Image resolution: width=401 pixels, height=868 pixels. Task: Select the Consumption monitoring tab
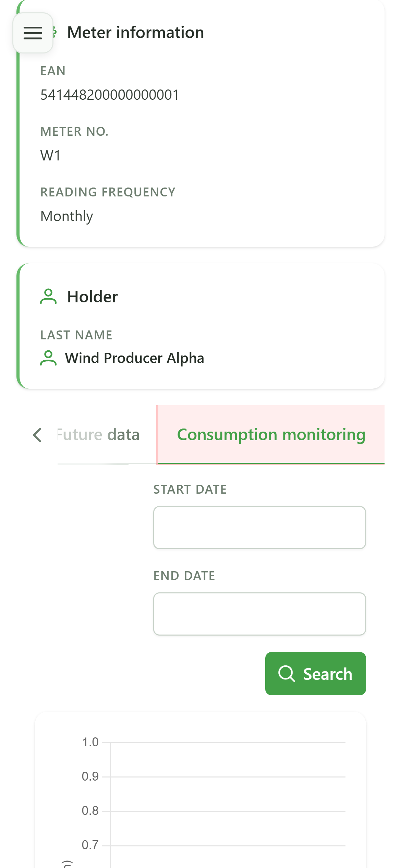271,435
